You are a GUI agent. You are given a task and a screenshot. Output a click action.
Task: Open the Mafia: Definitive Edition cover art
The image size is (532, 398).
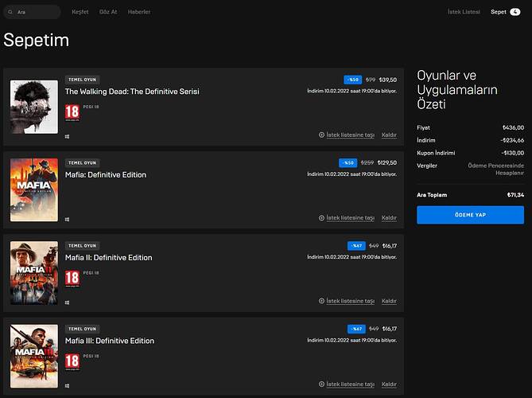tap(34, 189)
